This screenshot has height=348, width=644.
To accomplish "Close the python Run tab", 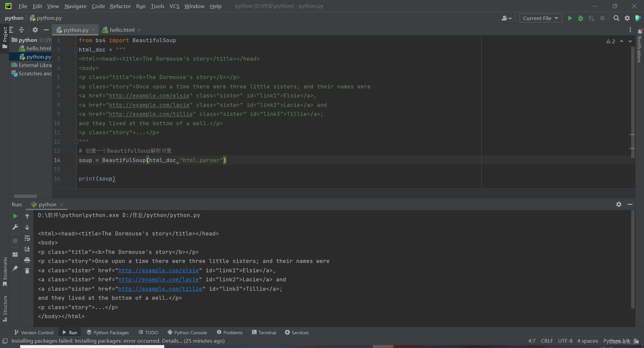I will click(x=61, y=204).
